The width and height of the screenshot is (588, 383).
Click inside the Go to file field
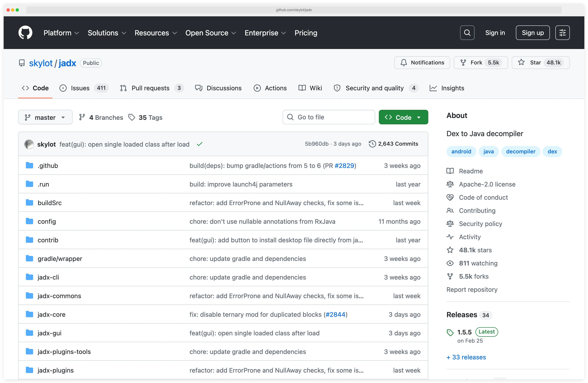click(x=328, y=117)
